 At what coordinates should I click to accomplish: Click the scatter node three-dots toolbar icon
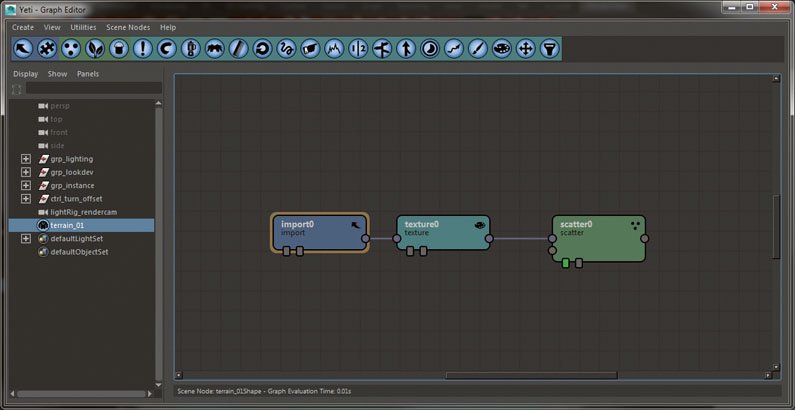(71, 49)
